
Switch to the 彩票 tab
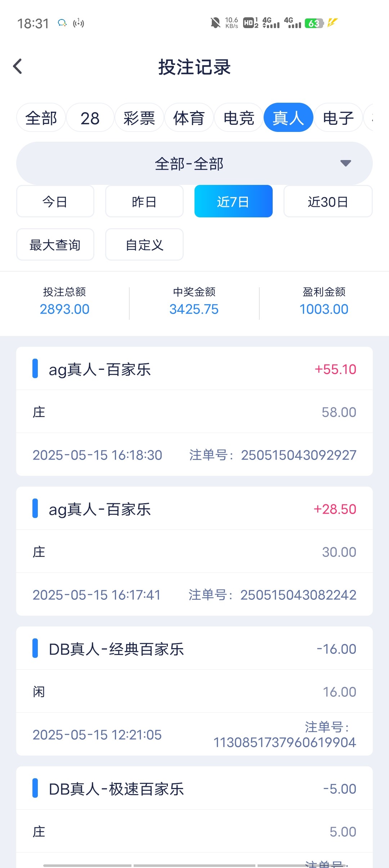[x=139, y=118]
